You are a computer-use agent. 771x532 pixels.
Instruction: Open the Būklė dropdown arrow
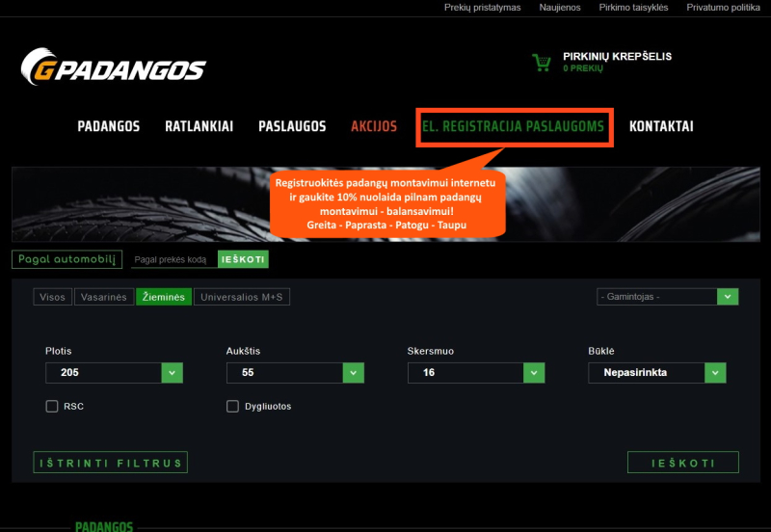pyautogui.click(x=715, y=373)
